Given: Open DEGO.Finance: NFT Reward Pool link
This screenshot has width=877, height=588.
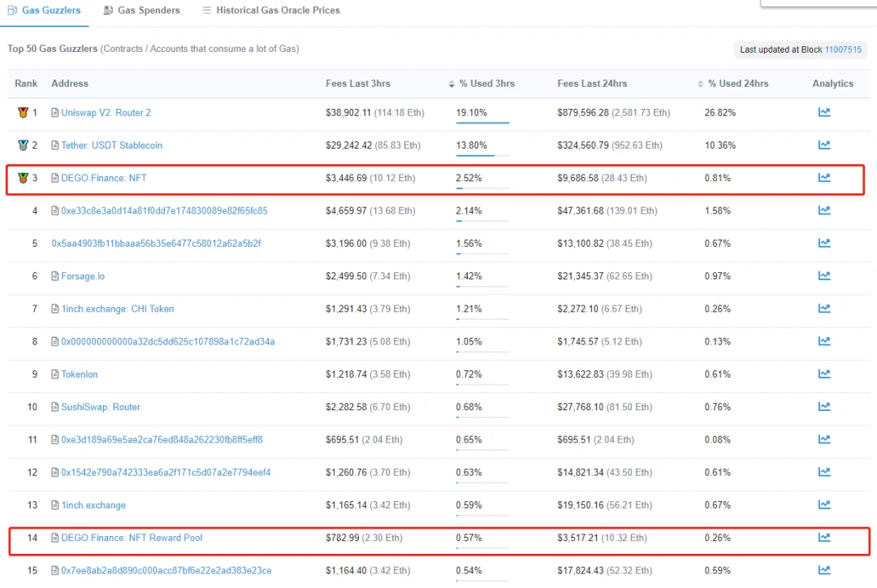Looking at the screenshot, I should pyautogui.click(x=132, y=538).
